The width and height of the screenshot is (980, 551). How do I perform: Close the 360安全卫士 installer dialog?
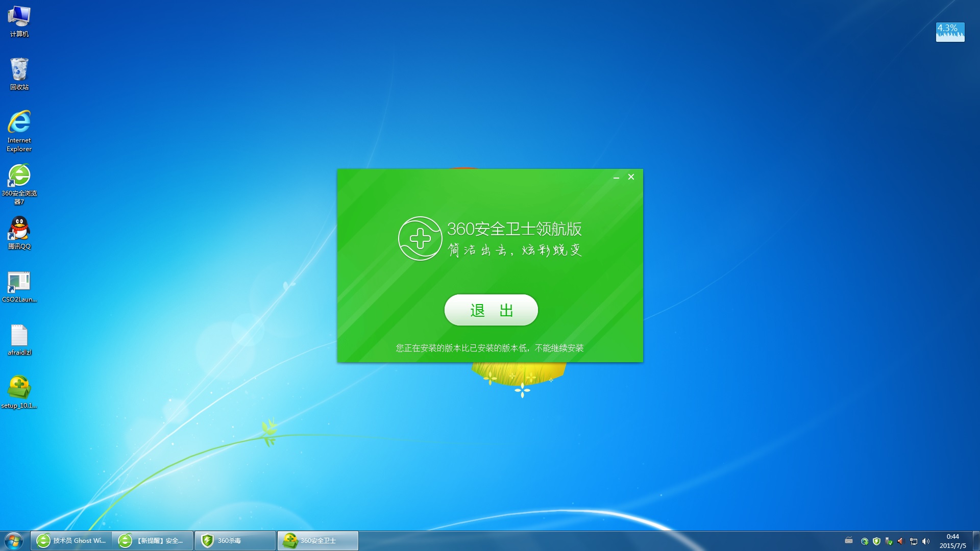[x=631, y=177]
